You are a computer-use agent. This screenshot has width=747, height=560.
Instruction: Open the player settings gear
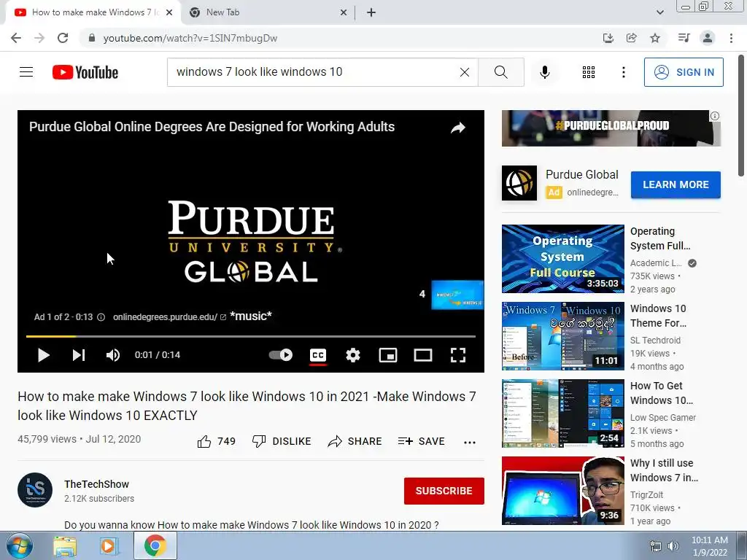point(353,355)
